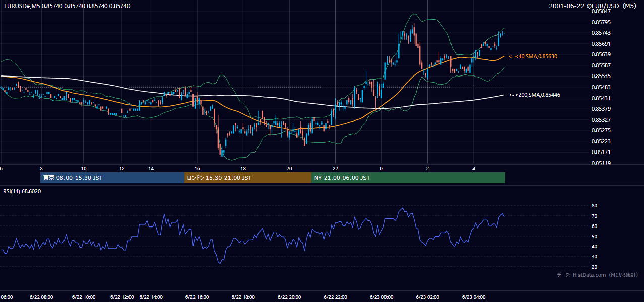Click RSI scale value 30
This screenshot has height=302, width=644.
pos(594,257)
